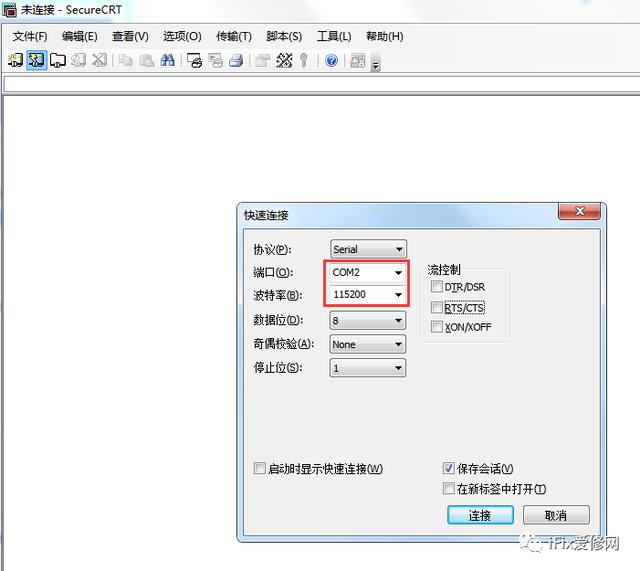Click the printer icon in toolbar
The height and width of the screenshot is (571, 640).
[x=236, y=60]
